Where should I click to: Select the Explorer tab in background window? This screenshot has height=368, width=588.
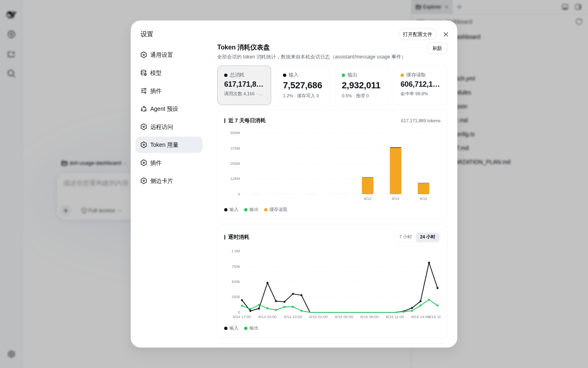pos(432,7)
